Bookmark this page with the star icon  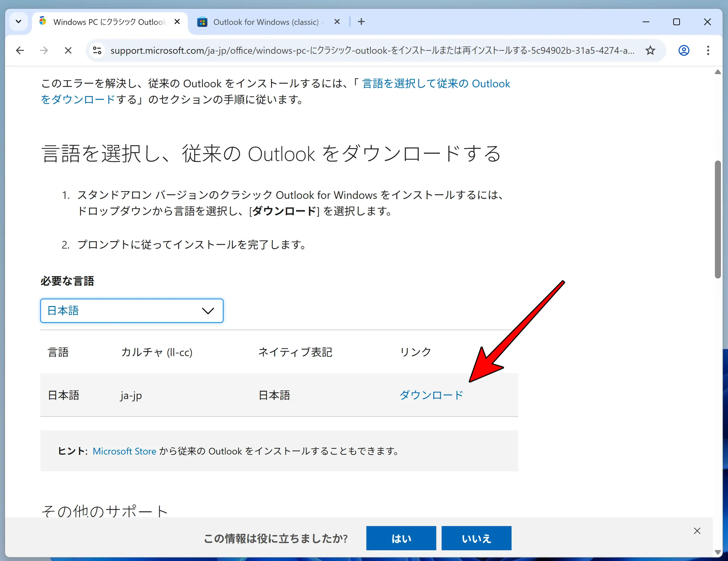(650, 50)
